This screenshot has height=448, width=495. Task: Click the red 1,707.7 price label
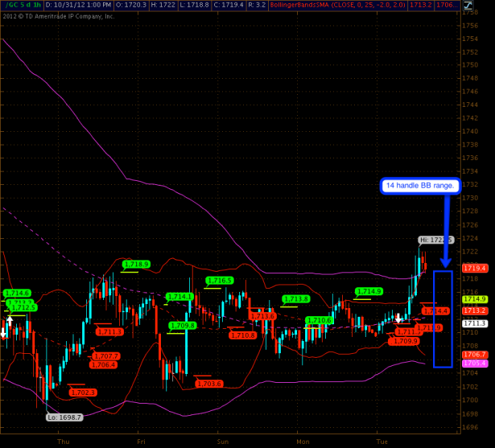105,356
